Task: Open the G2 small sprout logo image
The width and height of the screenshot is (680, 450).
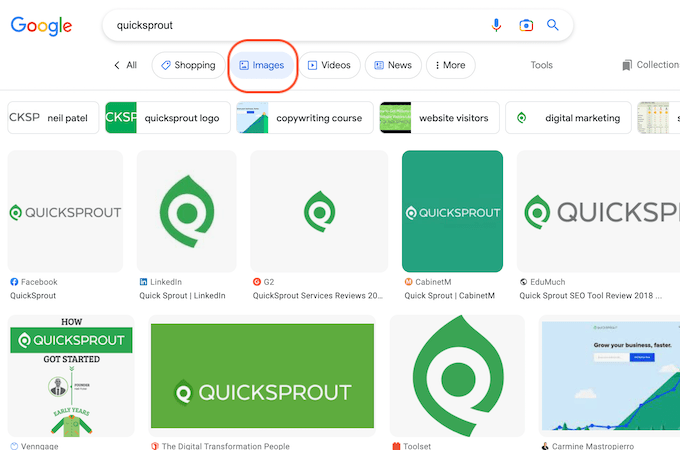Action: (319, 211)
